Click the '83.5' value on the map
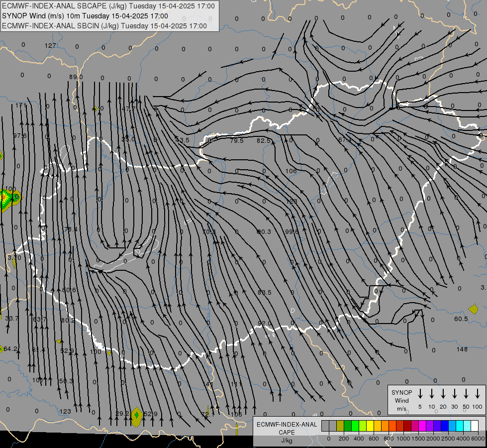This screenshot has height=448, width=487. pos(264,292)
